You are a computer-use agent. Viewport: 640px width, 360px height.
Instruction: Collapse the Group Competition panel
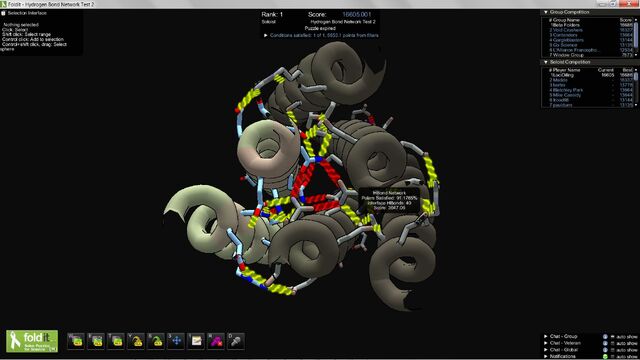click(546, 12)
